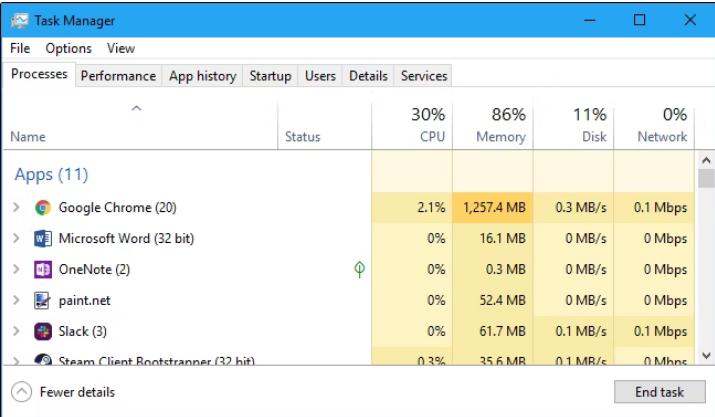Click the green leaf suspended status icon
The width and height of the screenshot is (715, 417).
[x=359, y=269]
